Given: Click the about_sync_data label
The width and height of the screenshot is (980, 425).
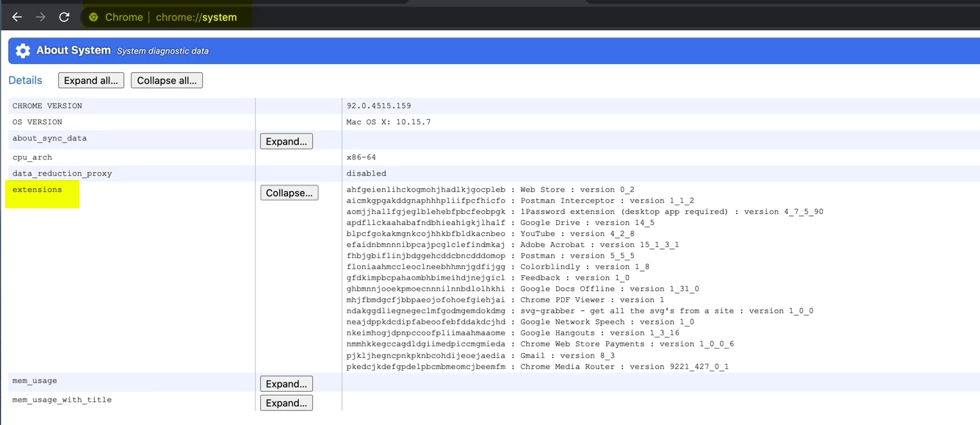Looking at the screenshot, I should (50, 138).
